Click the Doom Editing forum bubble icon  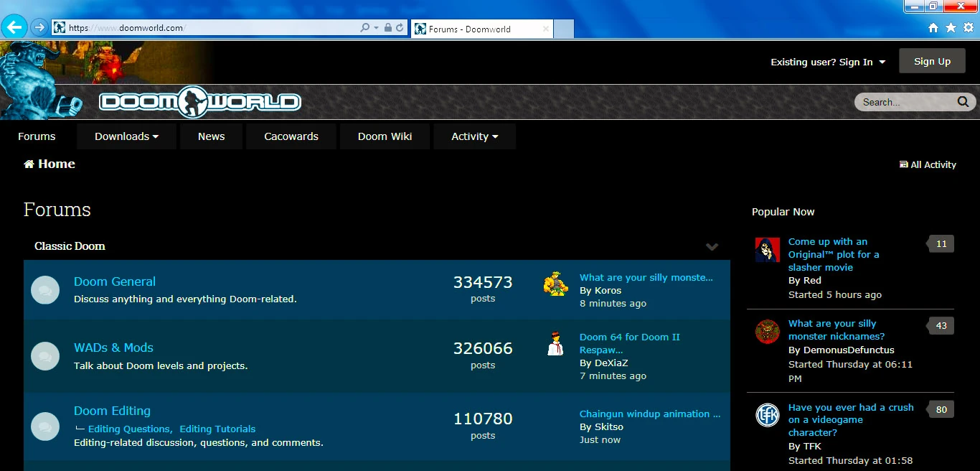click(x=45, y=426)
